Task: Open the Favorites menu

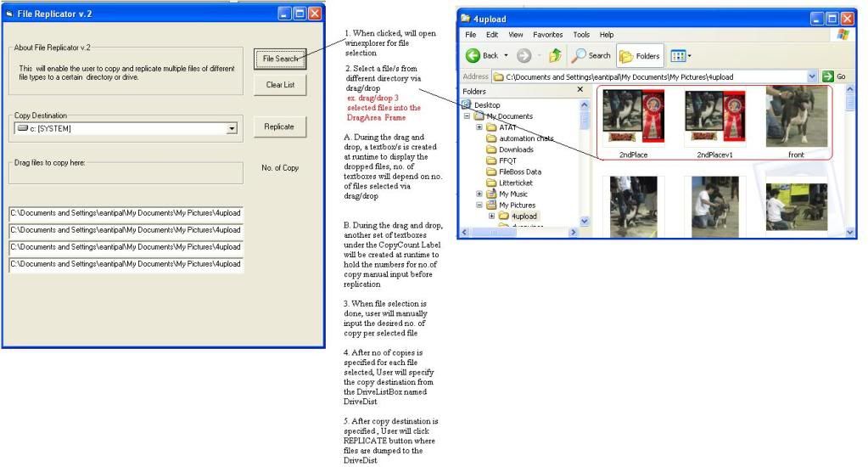Action: coord(547,35)
